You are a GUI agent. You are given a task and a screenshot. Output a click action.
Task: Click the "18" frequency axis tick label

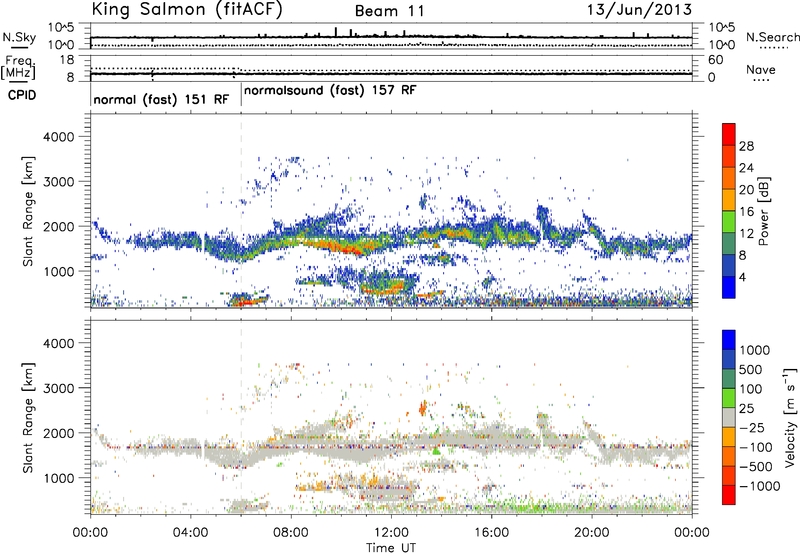67,60
